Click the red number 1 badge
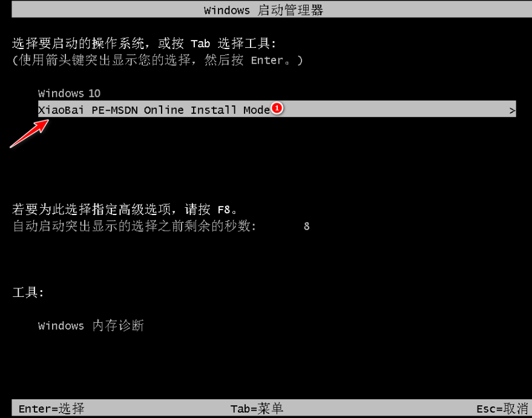The image size is (532, 418). click(277, 108)
